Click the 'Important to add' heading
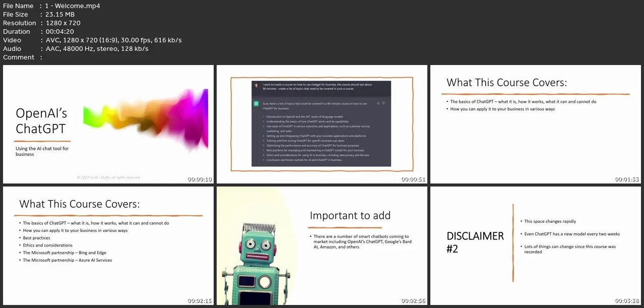This screenshot has width=644, height=308. pos(350,216)
